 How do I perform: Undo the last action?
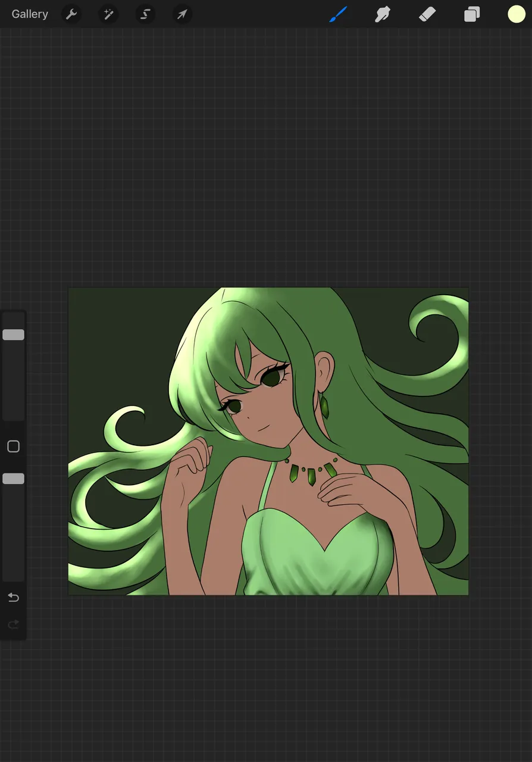point(13,597)
